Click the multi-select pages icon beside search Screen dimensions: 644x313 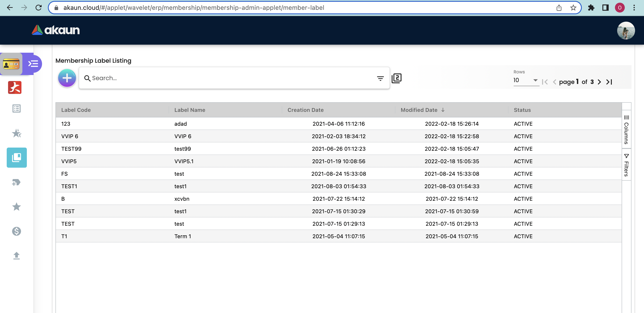pyautogui.click(x=396, y=78)
